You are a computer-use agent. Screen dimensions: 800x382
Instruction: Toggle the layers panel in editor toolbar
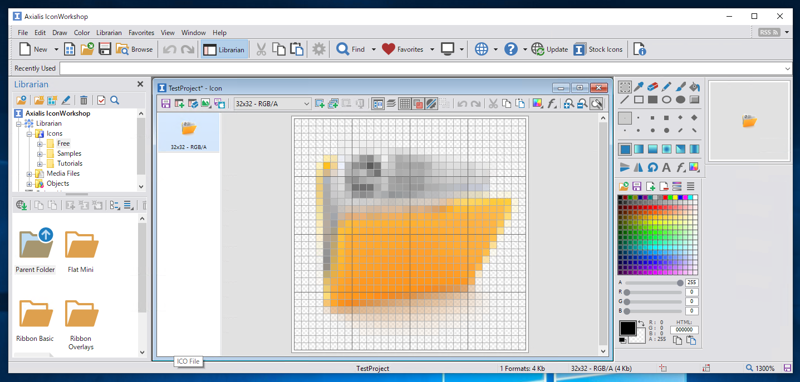pyautogui.click(x=391, y=104)
